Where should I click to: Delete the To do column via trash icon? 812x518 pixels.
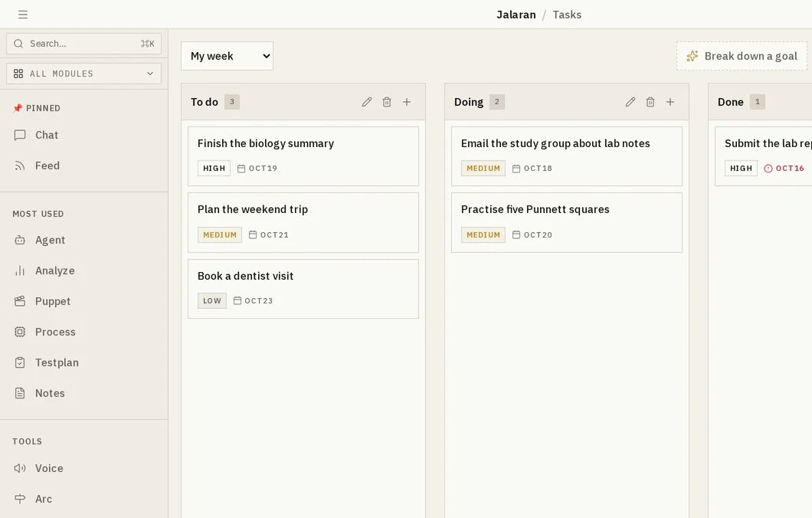coord(387,102)
